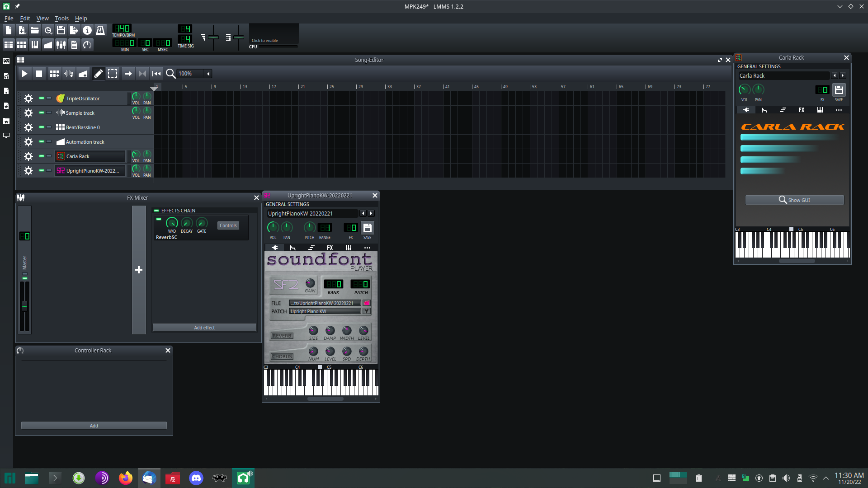Image resolution: width=868 pixels, height=488 pixels.
Task: Open the MIDI piano tab in Carla Rack window
Action: tap(820, 110)
